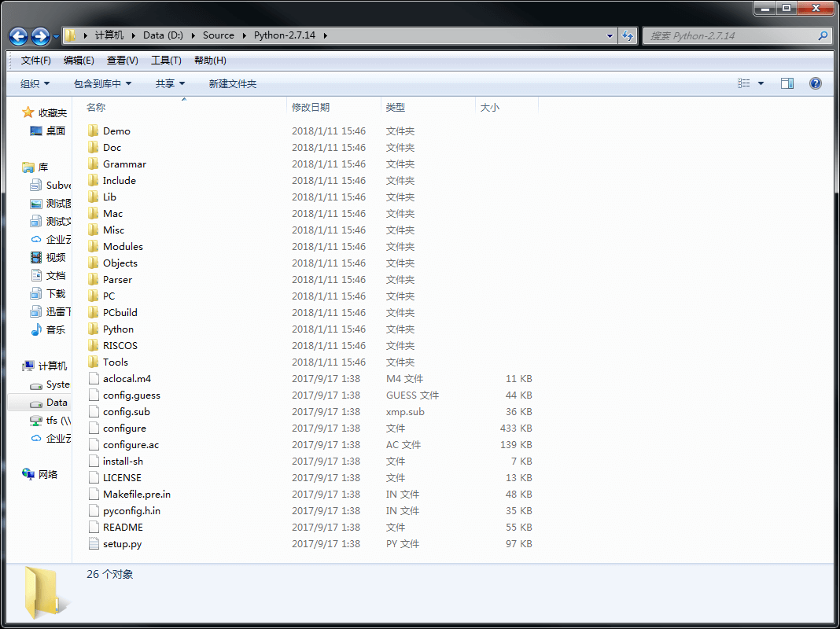
Task: Click the RISCOS folder name
Action: pyautogui.click(x=120, y=345)
